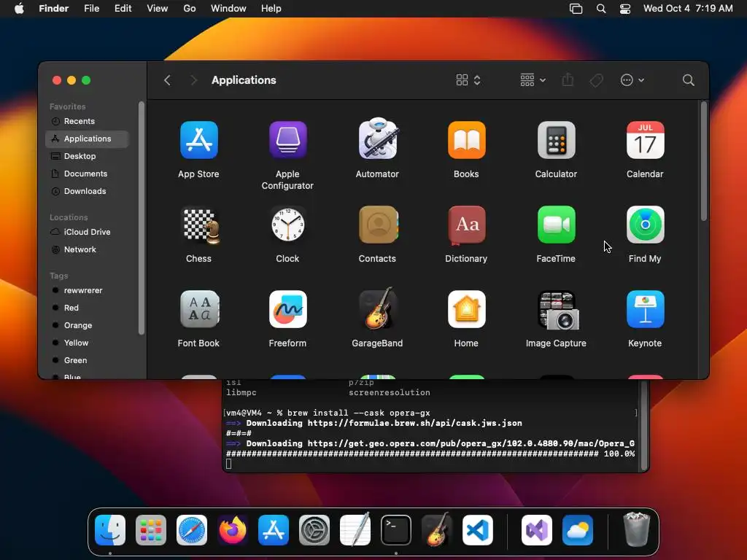Select the Green tag
747x560 pixels.
88,360
